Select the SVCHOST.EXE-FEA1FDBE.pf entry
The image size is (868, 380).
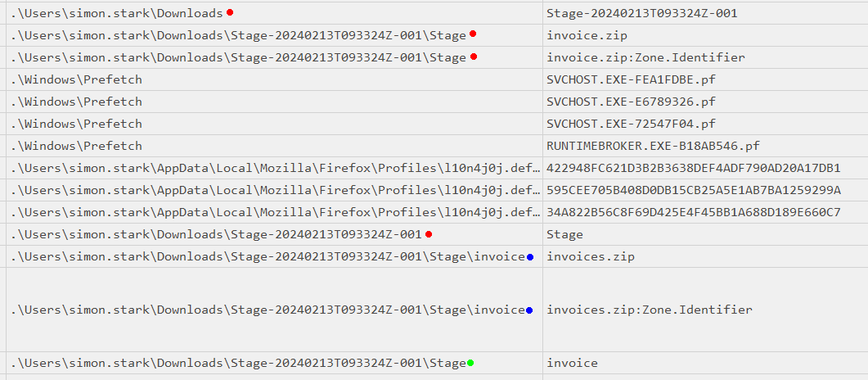pyautogui.click(x=631, y=79)
